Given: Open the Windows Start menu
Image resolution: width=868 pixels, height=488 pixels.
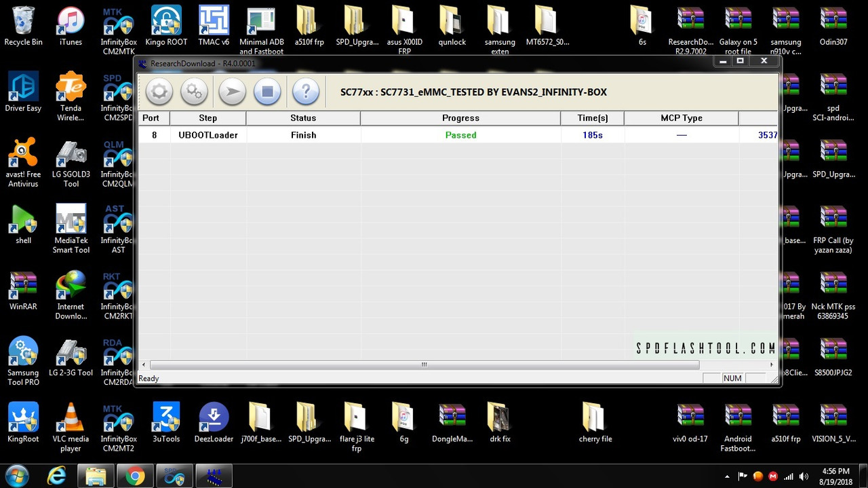Looking at the screenshot, I should click(16, 476).
